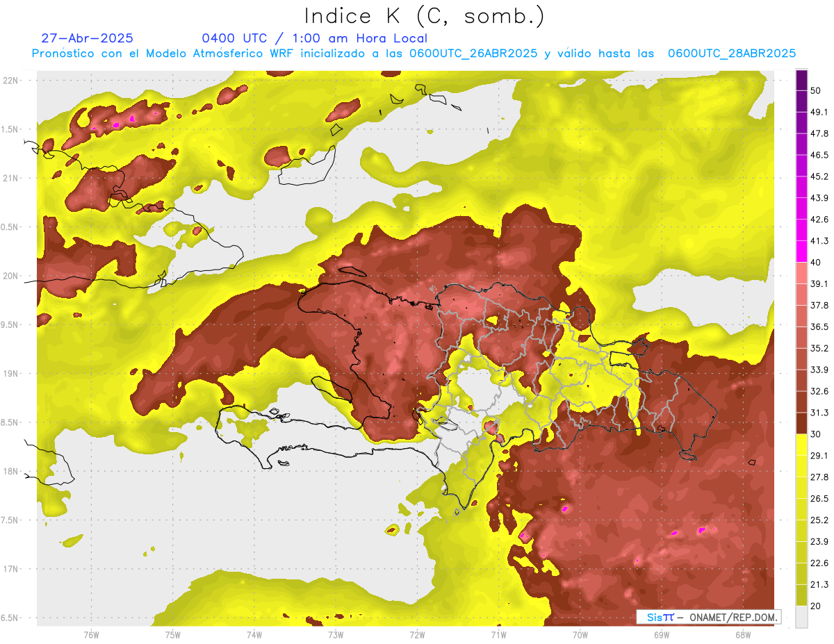The width and height of the screenshot is (834, 644).
Task: Click colorbar value '43.9'
Action: [819, 198]
